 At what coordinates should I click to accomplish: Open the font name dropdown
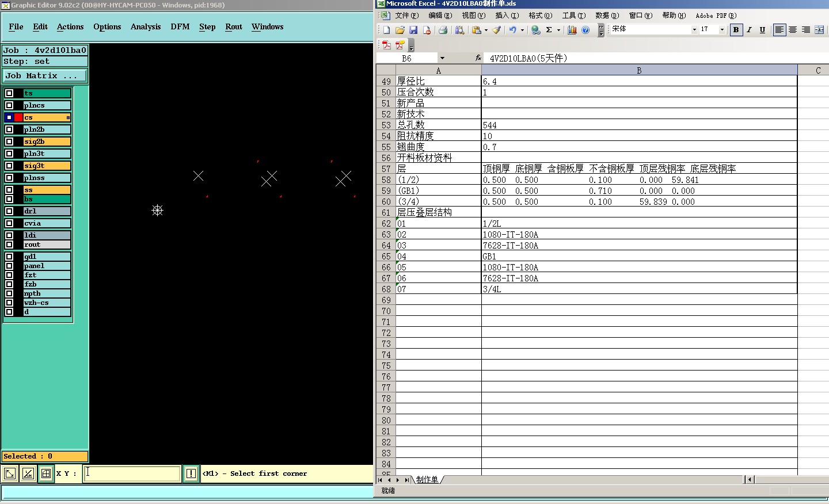694,29
